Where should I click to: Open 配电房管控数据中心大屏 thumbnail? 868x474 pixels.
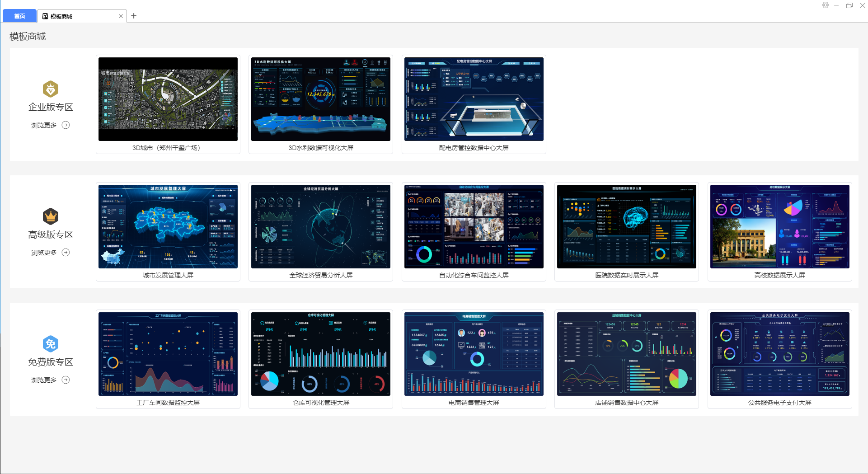(474, 99)
